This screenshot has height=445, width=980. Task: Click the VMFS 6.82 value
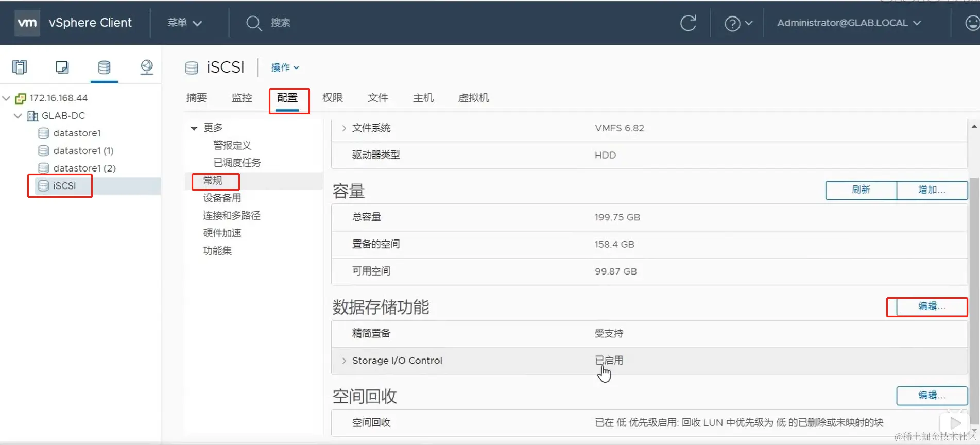click(x=620, y=128)
